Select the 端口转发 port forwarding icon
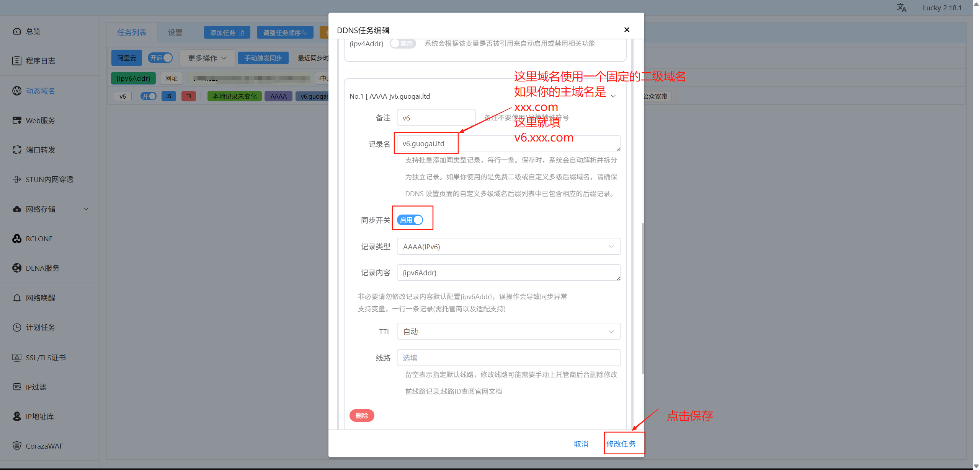980x470 pixels. click(17, 150)
